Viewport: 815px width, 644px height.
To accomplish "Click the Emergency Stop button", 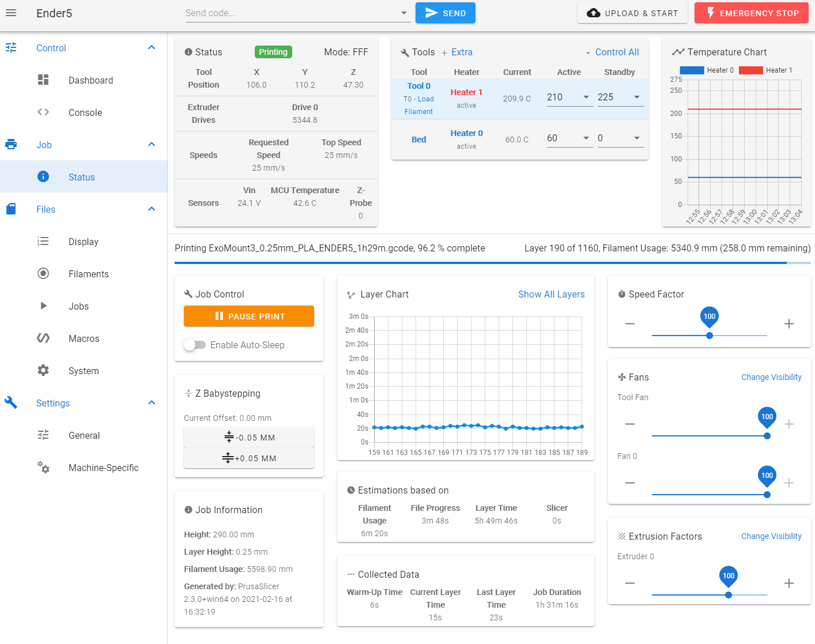I will pyautogui.click(x=752, y=13).
